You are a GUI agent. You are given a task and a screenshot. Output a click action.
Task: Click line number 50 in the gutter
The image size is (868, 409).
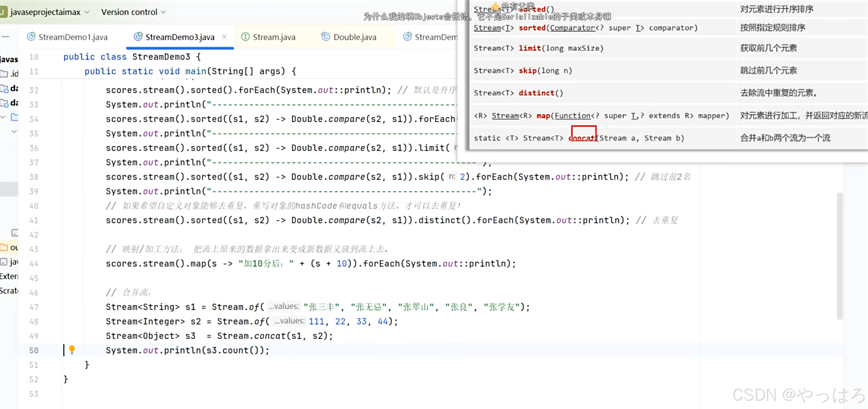coord(34,351)
